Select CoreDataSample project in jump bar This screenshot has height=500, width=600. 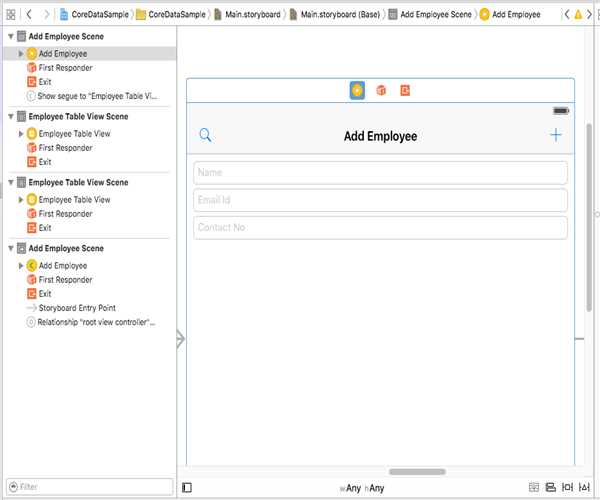(x=97, y=15)
